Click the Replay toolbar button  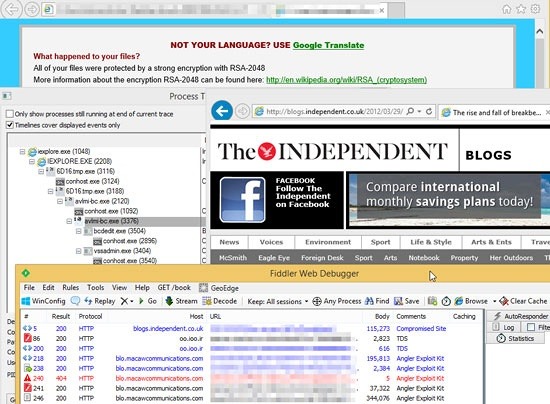100,301
